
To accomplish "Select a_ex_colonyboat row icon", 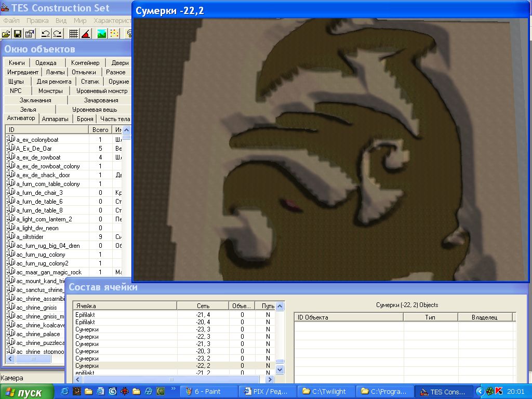I will (11, 139).
